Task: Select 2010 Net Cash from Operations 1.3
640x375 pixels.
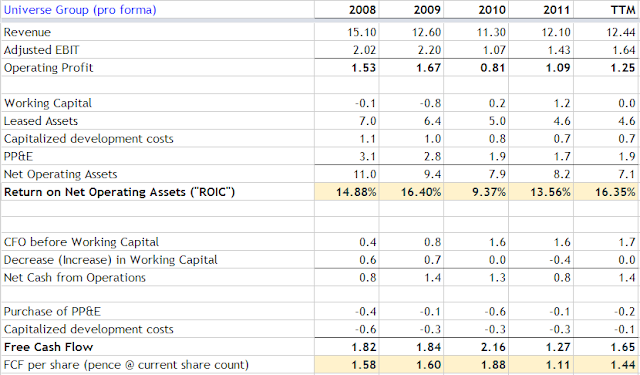Action: [497, 278]
